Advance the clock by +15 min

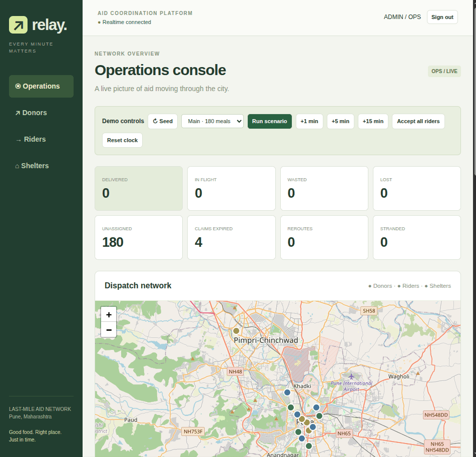[373, 121]
